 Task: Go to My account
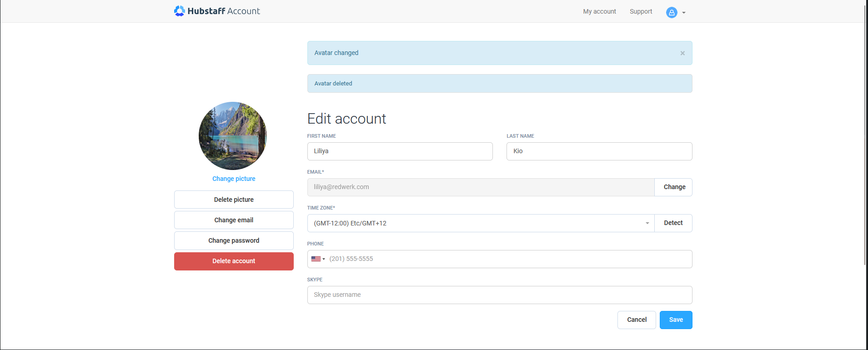(x=599, y=11)
